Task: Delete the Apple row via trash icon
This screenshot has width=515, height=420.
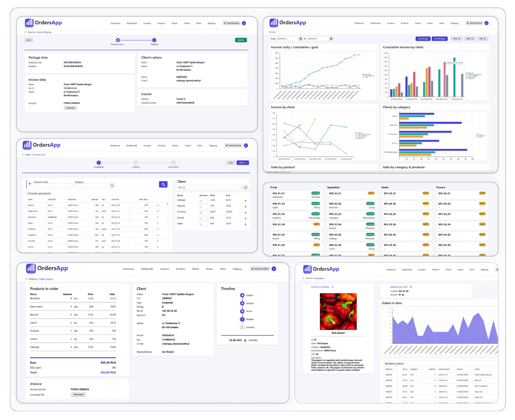Action: coord(246,224)
